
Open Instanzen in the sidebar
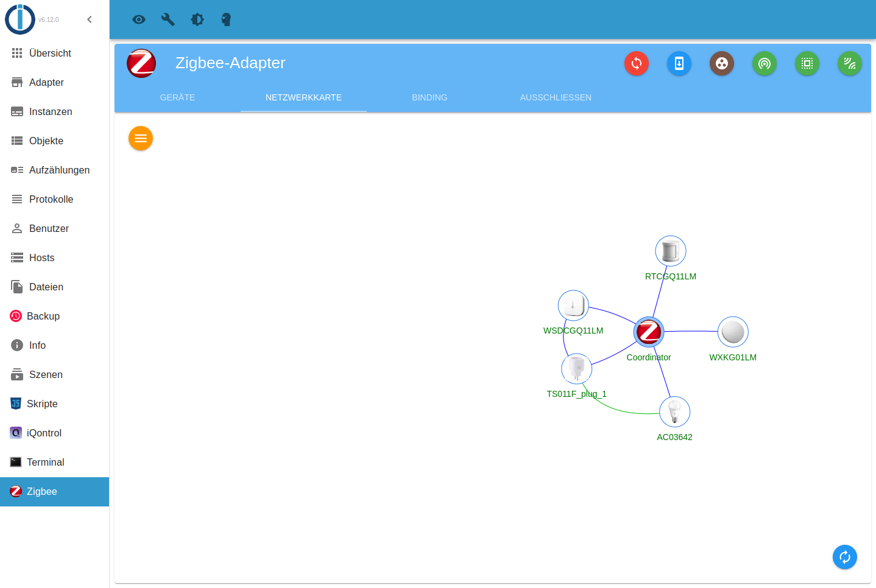click(x=55, y=112)
